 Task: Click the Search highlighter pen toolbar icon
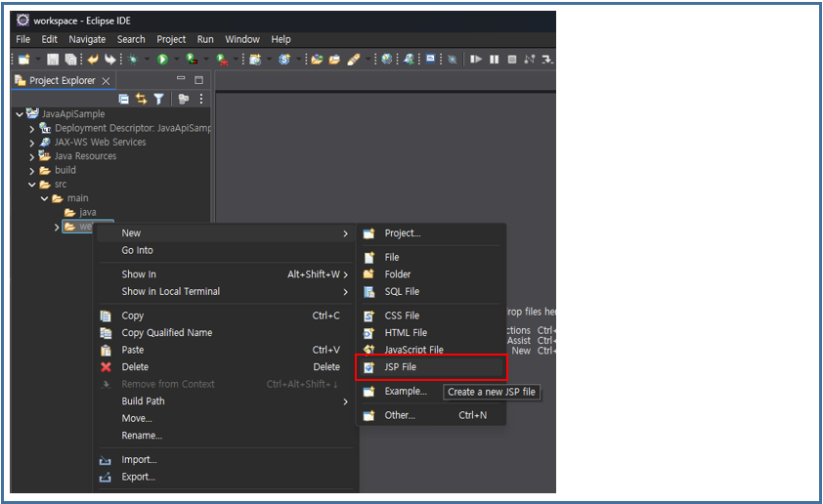pyautogui.click(x=354, y=59)
